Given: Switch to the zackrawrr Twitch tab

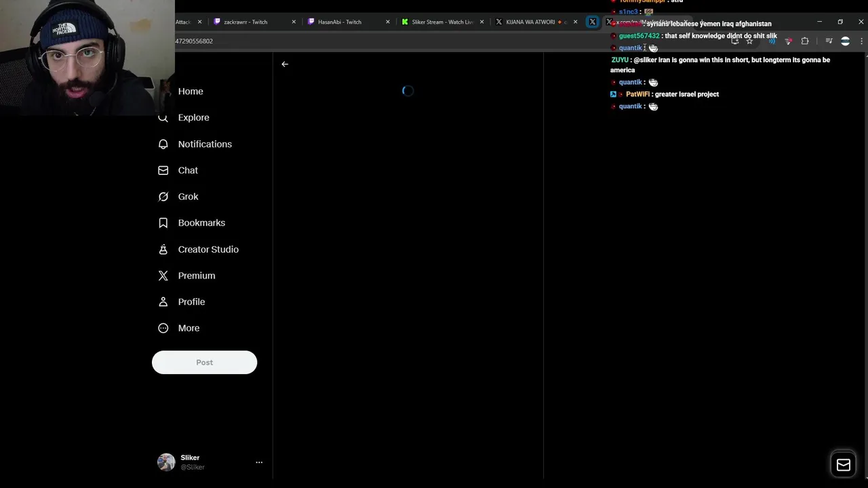Looking at the screenshot, I should [x=245, y=22].
